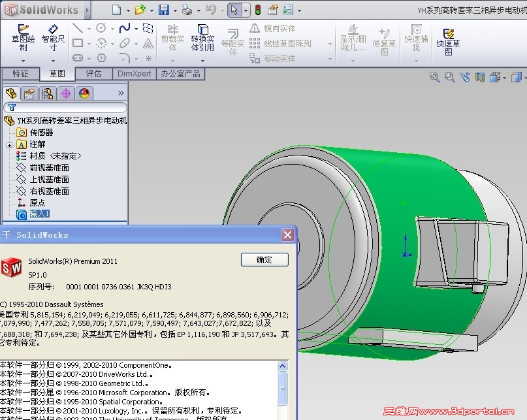Screen dimensions: 527x420
Task: Click Zoom to Area icon
Action: [x=449, y=77]
